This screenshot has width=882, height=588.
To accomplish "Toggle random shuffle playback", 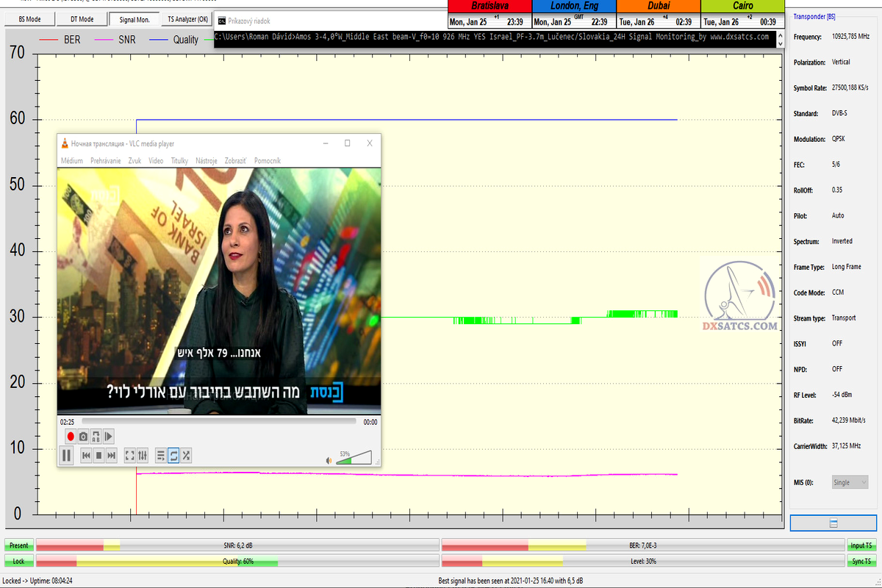I will (x=187, y=456).
